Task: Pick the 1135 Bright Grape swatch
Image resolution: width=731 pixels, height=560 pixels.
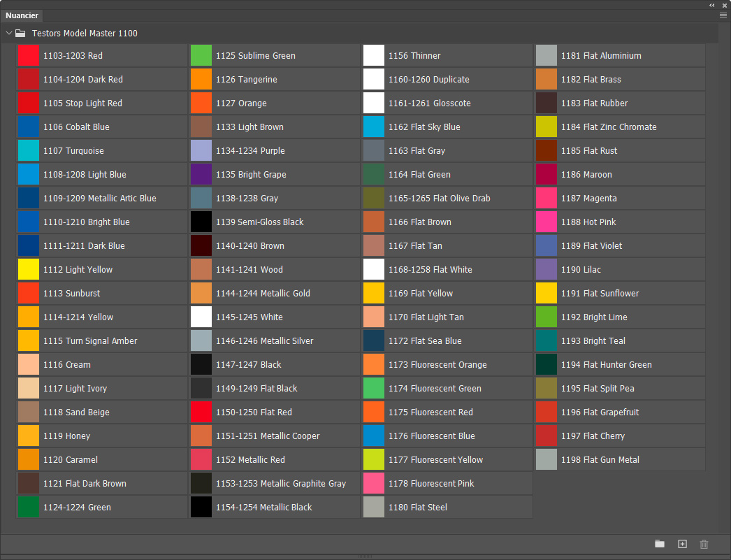Action: (201, 174)
